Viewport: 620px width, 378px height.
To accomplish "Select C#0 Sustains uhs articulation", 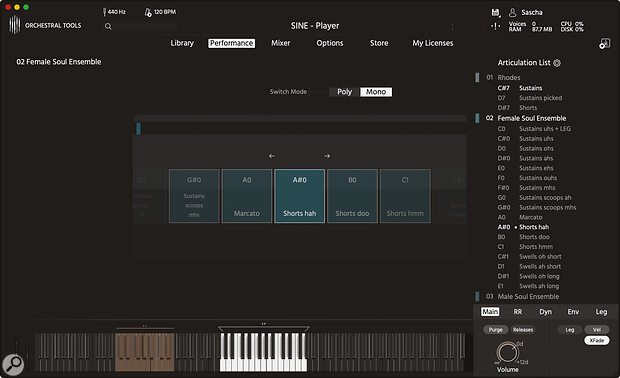I will coord(525,139).
